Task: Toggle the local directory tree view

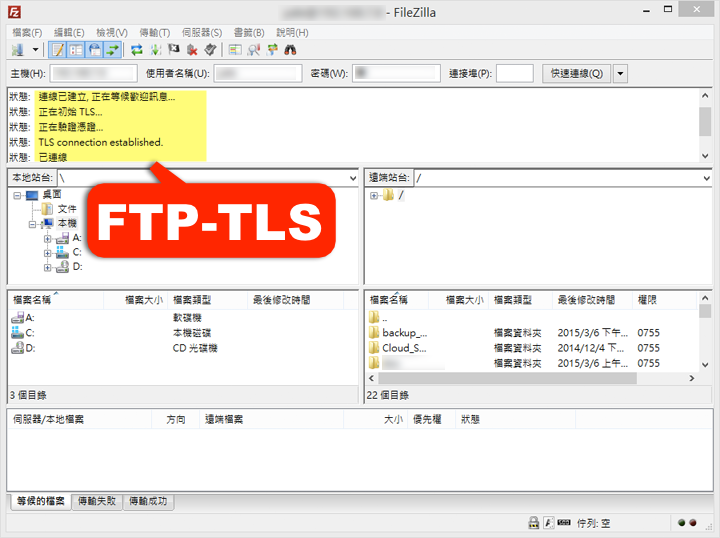Action: click(76, 50)
